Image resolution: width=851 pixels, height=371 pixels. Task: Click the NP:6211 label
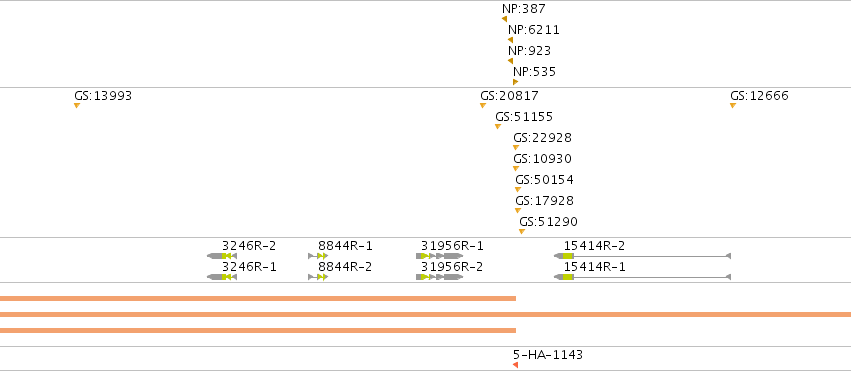point(534,30)
